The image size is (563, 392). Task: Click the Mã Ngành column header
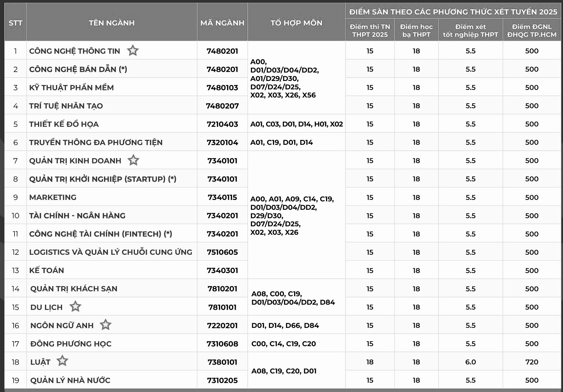click(x=222, y=23)
